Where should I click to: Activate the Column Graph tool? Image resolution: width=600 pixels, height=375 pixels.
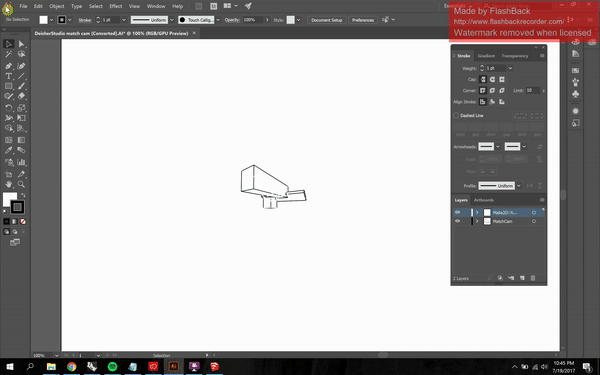(x=21, y=162)
